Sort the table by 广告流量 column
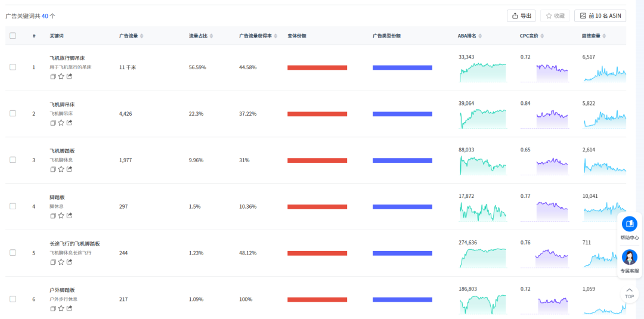The image size is (644, 319). 141,36
